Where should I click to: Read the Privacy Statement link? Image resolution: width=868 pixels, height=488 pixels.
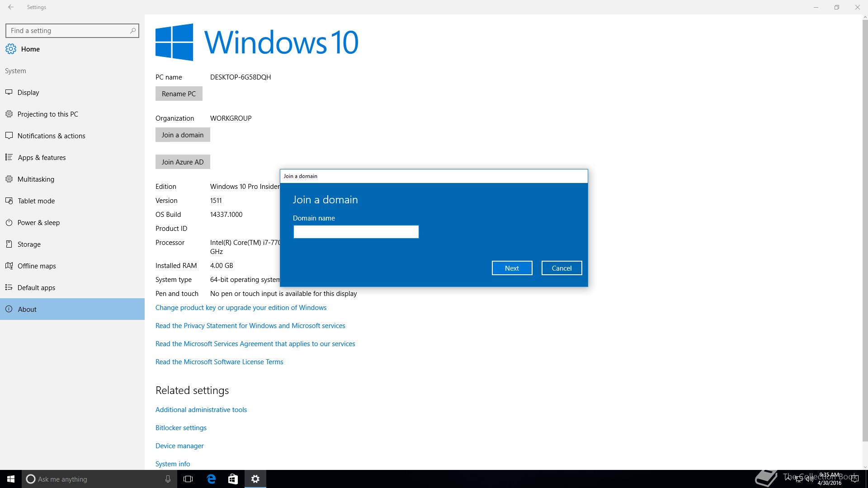click(250, 325)
